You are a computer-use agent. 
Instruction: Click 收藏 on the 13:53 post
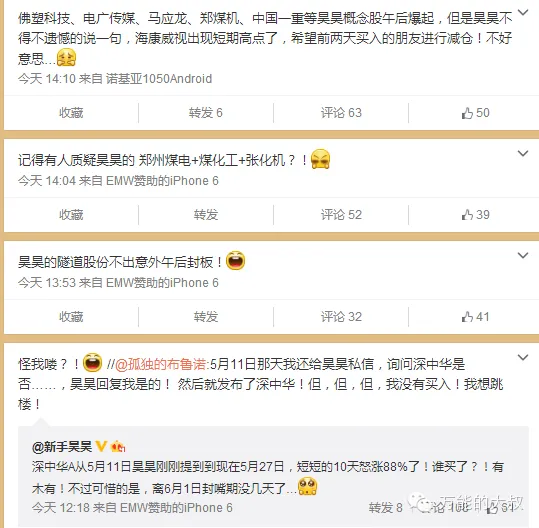71,317
